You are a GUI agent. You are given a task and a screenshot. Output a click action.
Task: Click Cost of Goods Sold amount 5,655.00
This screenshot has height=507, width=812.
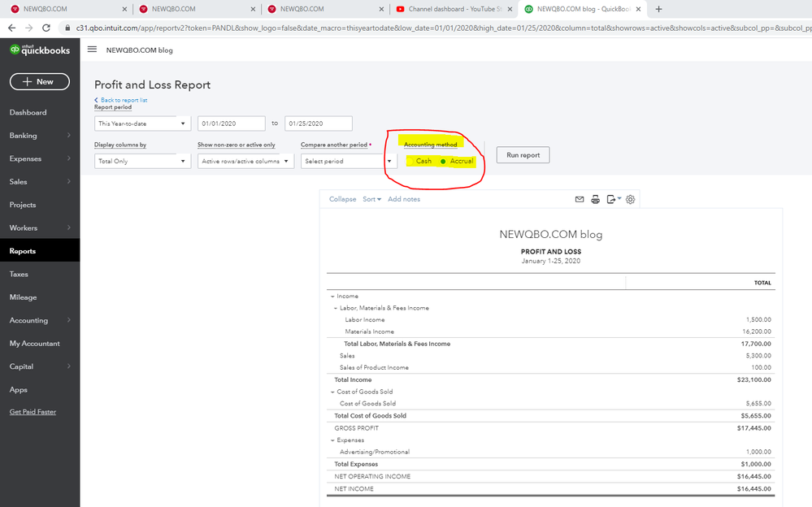(x=758, y=404)
